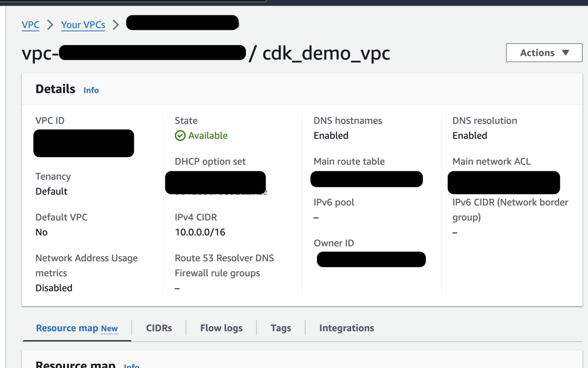Viewport: 588px width, 368px height.
Task: Select the Resource map tab
Action: coord(69,328)
